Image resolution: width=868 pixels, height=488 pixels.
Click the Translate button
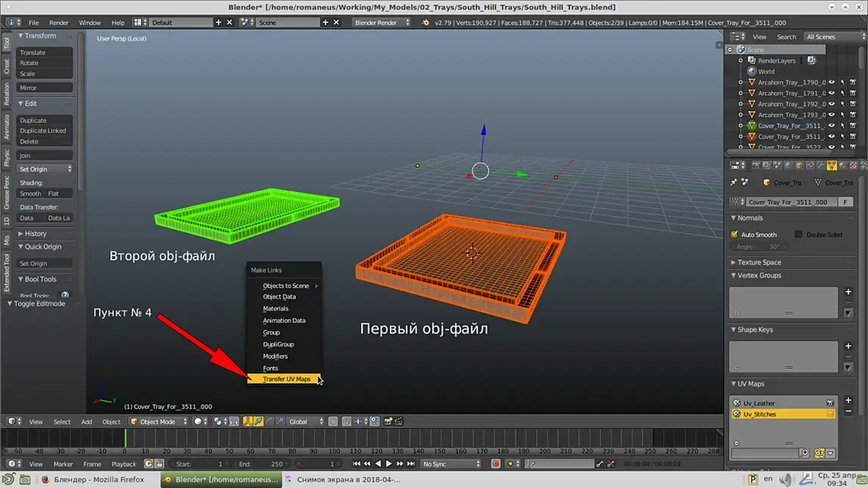[45, 52]
